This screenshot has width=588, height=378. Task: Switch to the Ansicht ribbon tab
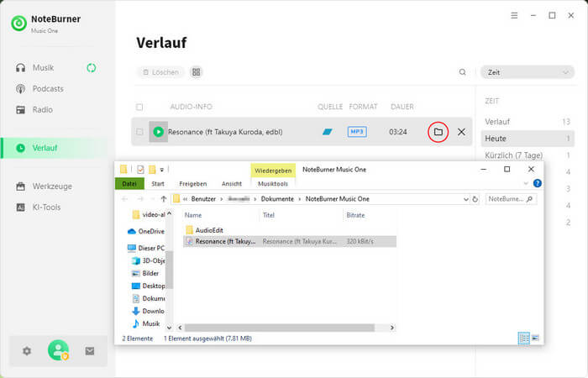[232, 183]
